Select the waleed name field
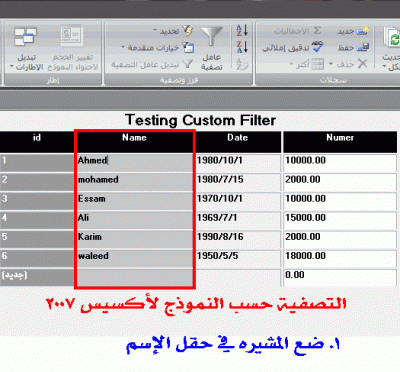This screenshot has width=400, height=372. 134,258
